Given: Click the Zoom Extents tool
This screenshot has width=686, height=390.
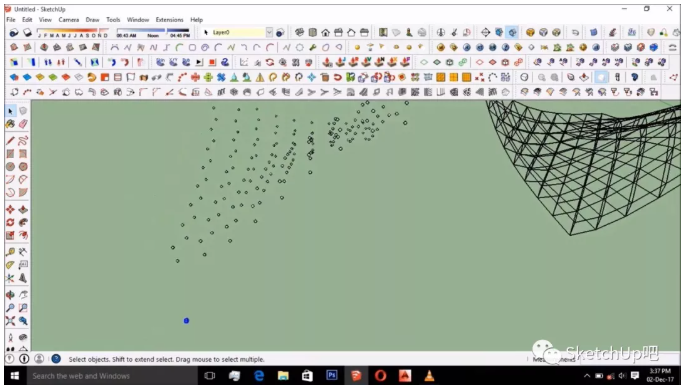Looking at the screenshot, I should point(10,321).
